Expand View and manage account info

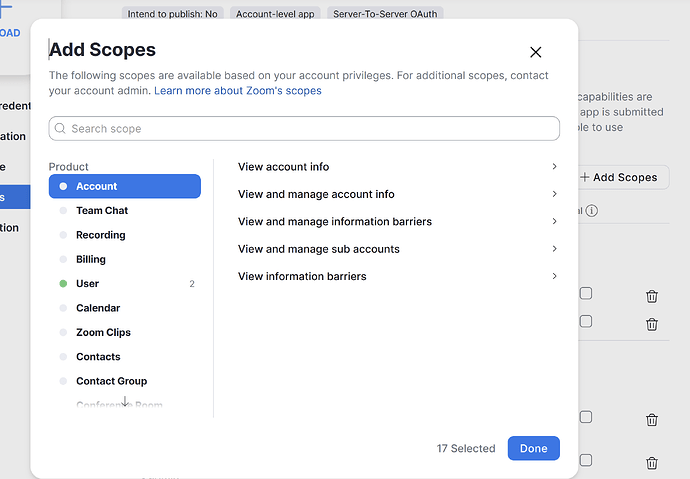[398, 194]
